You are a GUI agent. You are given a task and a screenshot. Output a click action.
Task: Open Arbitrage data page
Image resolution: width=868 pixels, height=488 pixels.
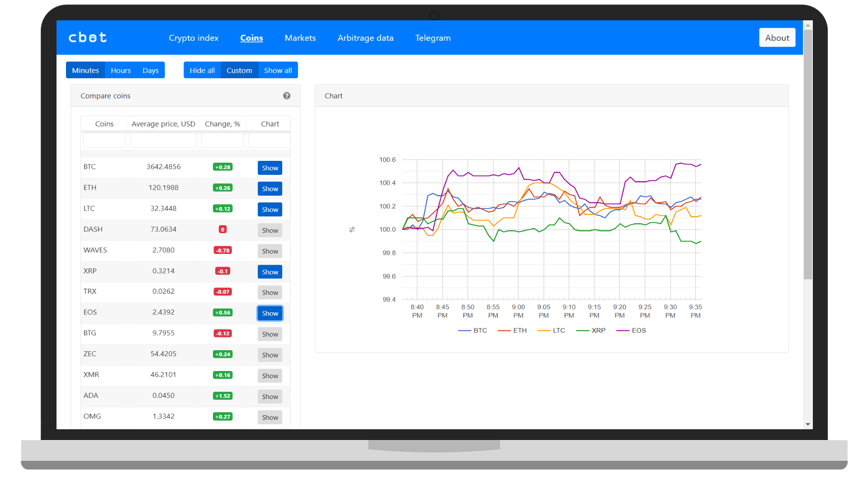point(365,38)
